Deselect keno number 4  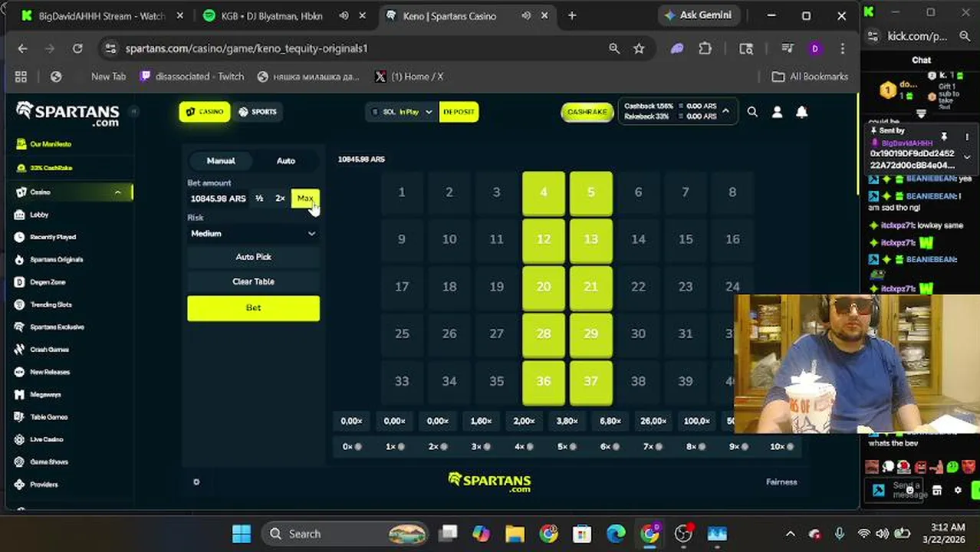coord(544,192)
